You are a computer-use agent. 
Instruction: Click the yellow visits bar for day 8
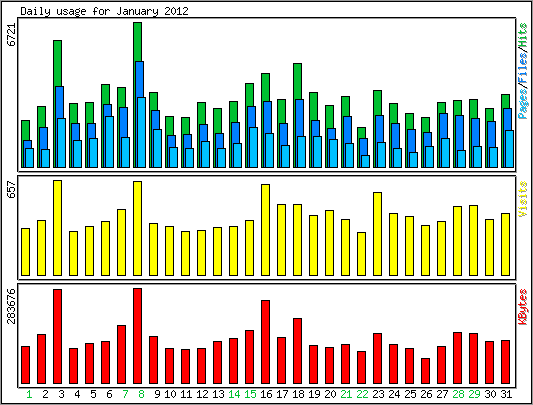137,228
